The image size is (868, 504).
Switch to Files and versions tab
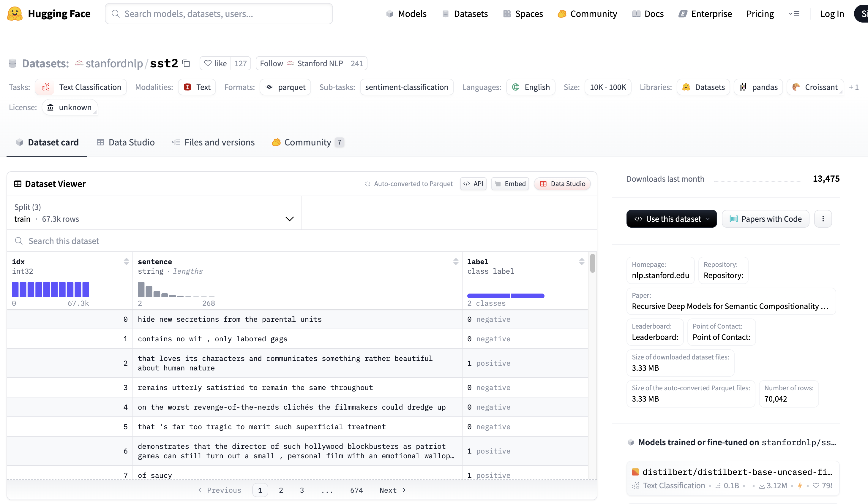tap(213, 142)
